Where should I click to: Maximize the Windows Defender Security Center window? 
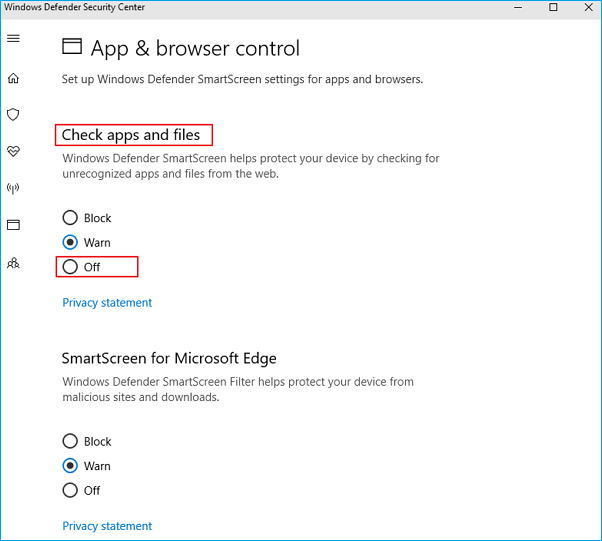pos(554,8)
